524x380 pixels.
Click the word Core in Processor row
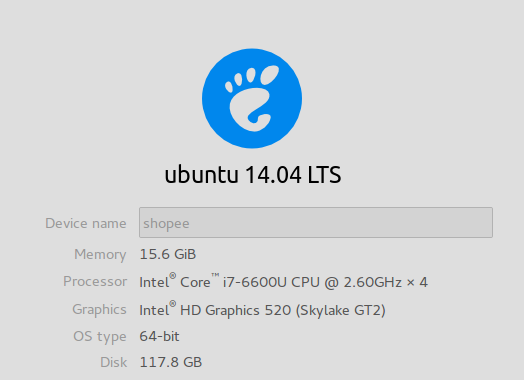(195, 282)
